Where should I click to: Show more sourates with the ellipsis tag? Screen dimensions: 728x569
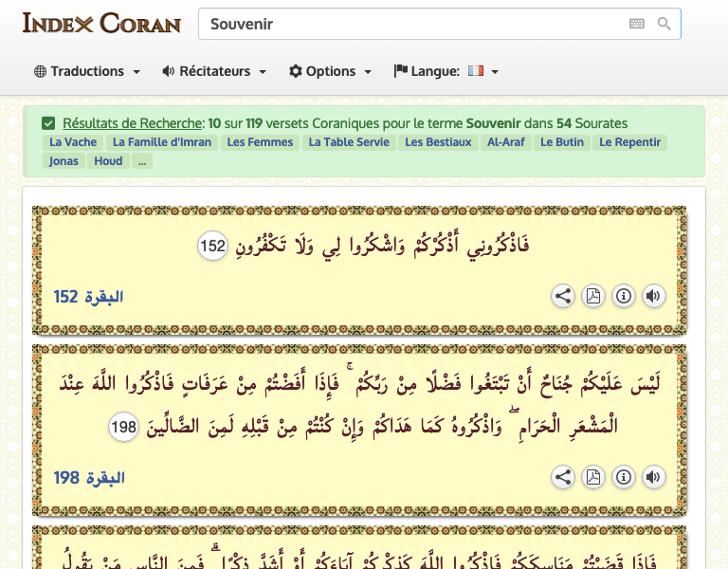pos(142,161)
